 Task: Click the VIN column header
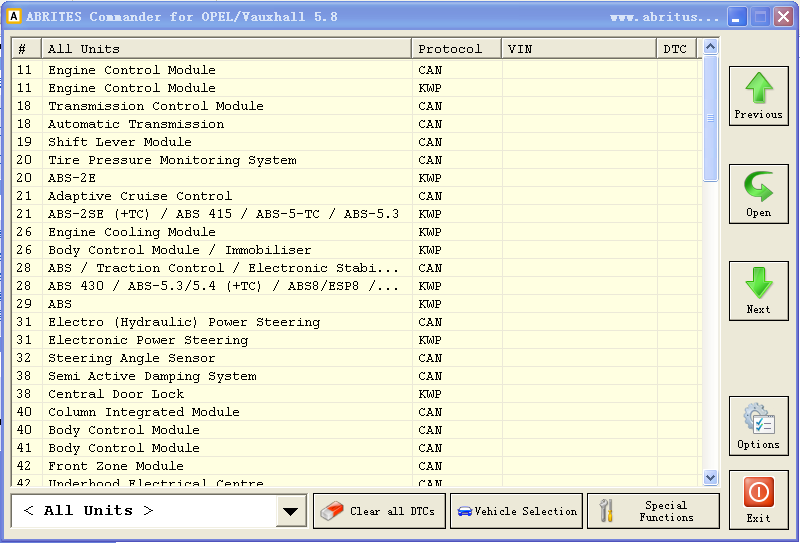(578, 49)
